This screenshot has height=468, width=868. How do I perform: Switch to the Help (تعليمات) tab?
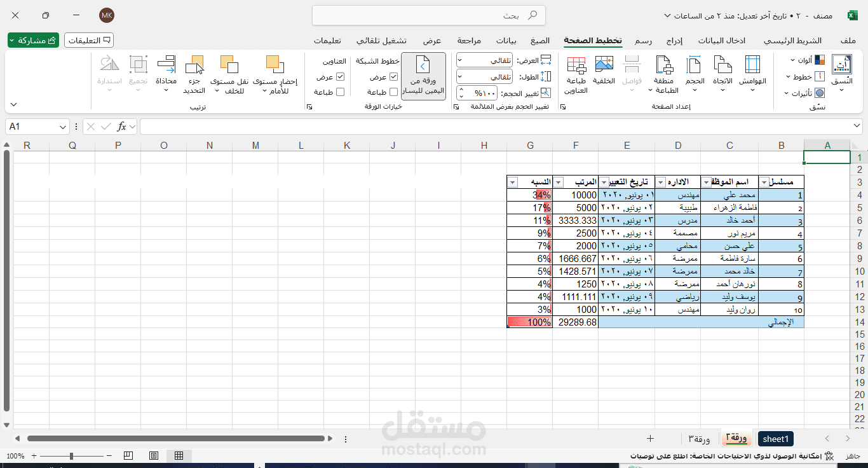(327, 41)
